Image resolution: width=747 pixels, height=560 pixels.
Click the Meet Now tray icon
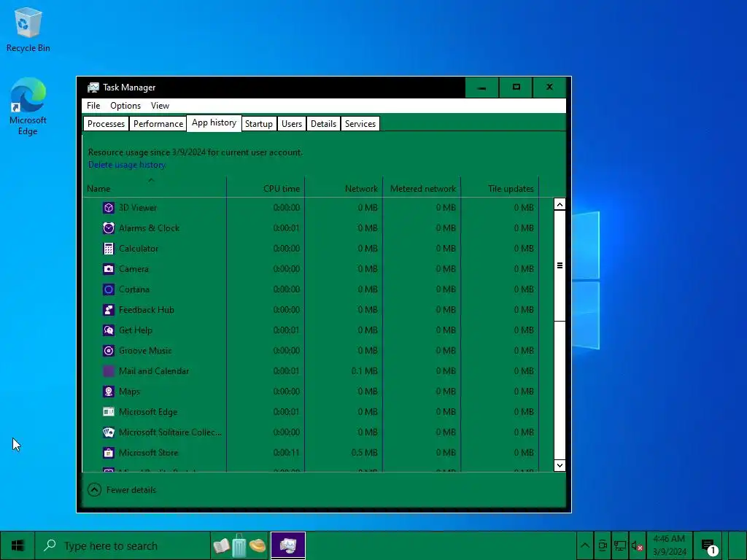point(603,545)
